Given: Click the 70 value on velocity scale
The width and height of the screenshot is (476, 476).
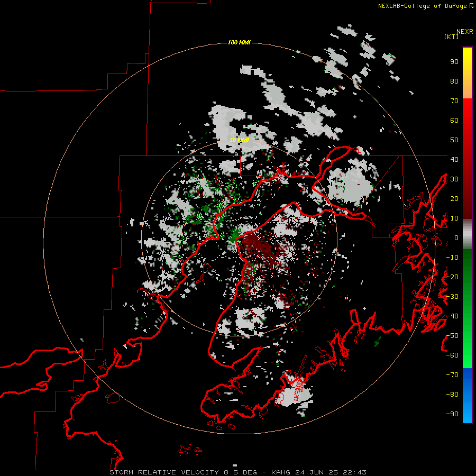Looking at the screenshot, I should (454, 101).
